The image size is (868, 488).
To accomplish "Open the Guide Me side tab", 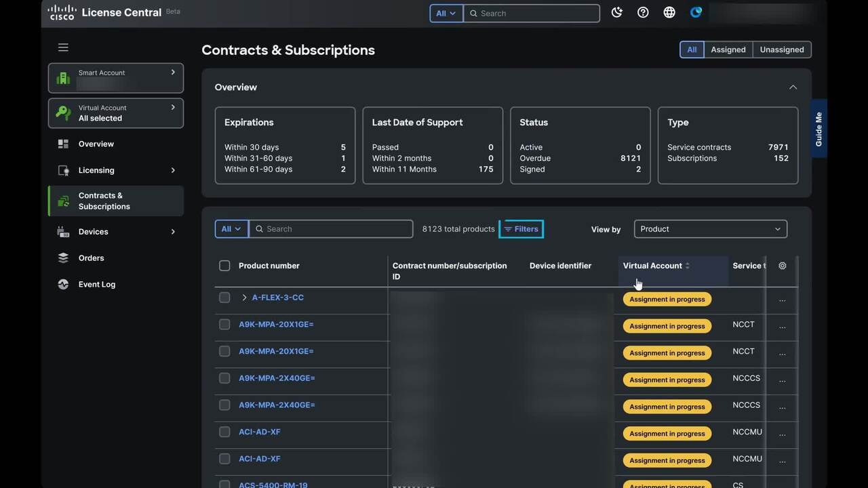I will 818,129.
